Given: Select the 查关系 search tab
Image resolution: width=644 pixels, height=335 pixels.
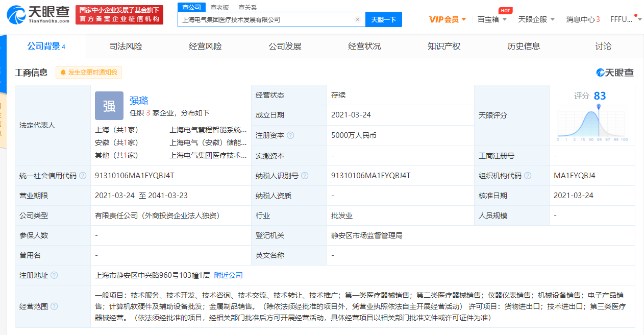Looking at the screenshot, I should (x=247, y=7).
